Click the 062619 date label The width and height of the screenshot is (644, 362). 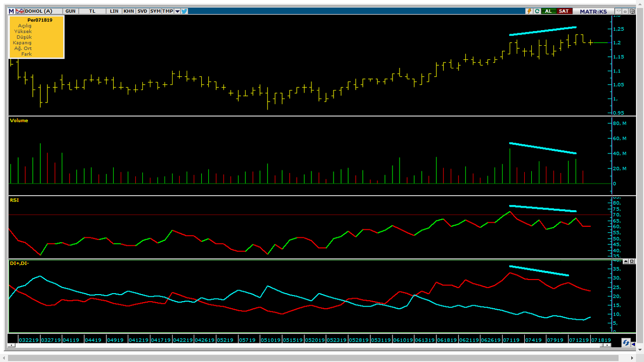[x=491, y=340]
